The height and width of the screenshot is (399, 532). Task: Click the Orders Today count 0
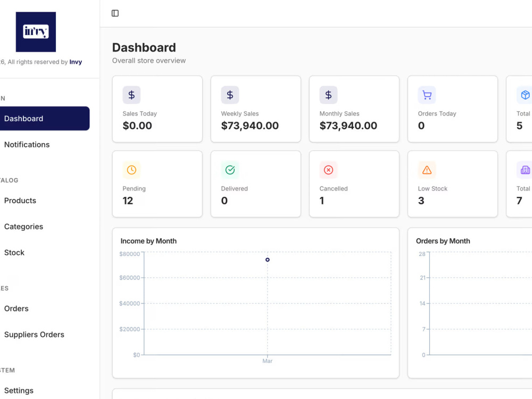[x=421, y=126]
